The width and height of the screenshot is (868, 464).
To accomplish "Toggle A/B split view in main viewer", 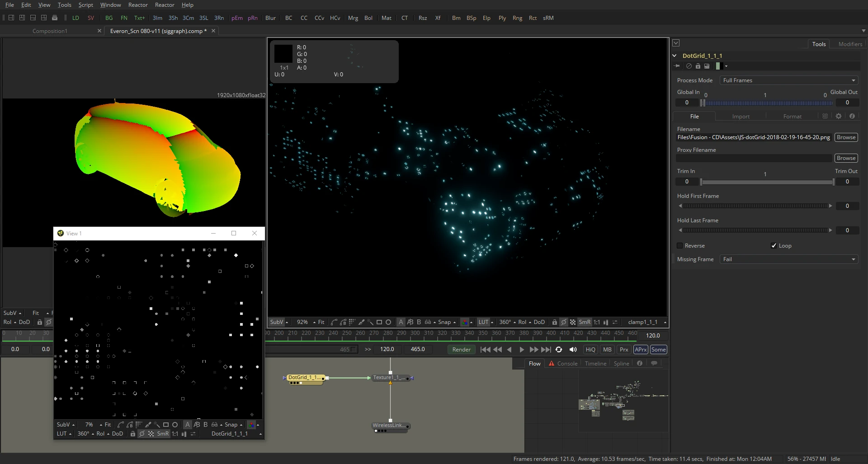I will pyautogui.click(x=410, y=322).
